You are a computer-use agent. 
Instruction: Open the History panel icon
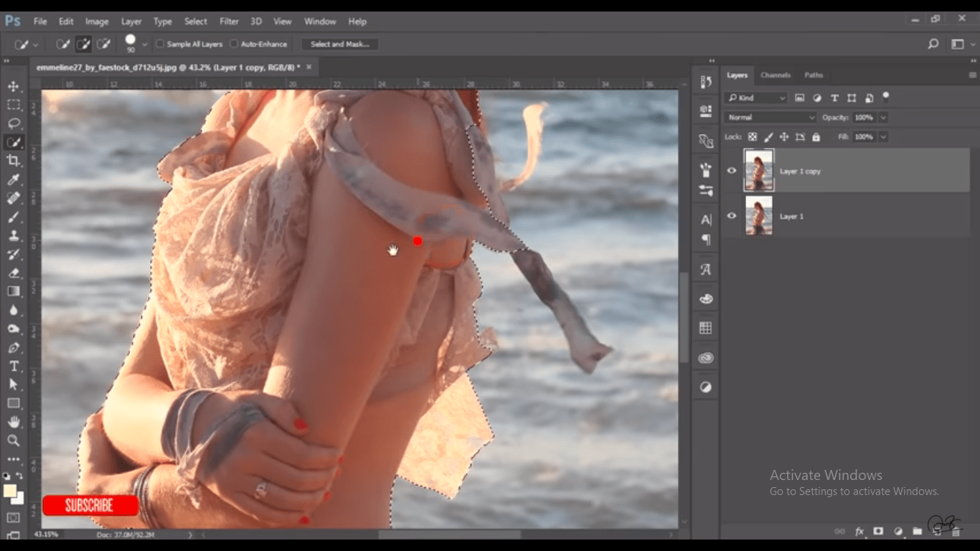tap(706, 82)
